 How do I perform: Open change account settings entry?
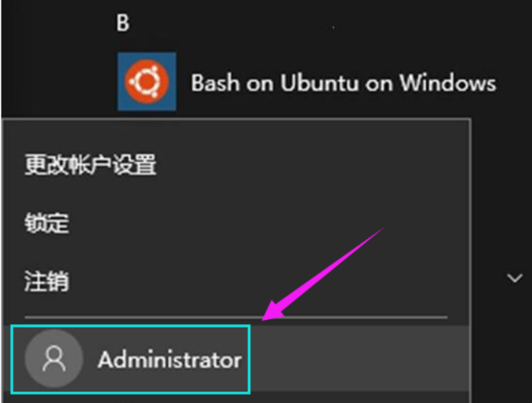tap(90, 165)
